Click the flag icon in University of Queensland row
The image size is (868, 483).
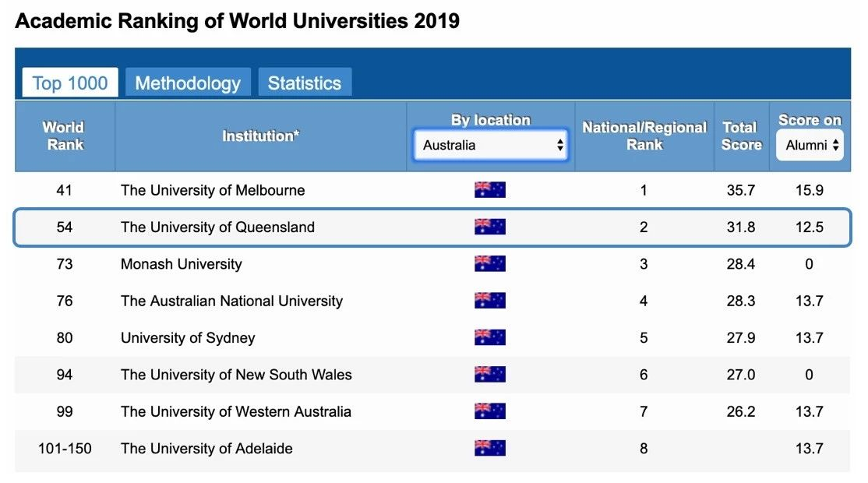coord(489,227)
